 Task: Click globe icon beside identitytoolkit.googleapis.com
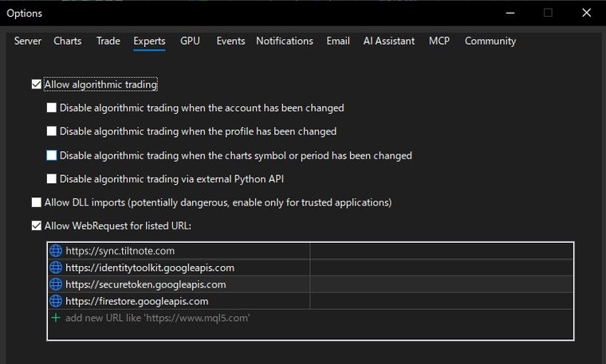coord(56,268)
